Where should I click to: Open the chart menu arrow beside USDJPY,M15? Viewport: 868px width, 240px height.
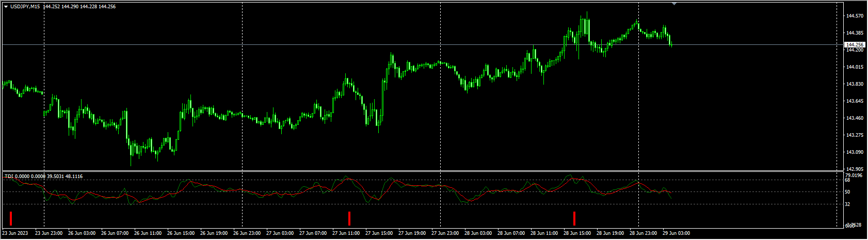[x=6, y=7]
